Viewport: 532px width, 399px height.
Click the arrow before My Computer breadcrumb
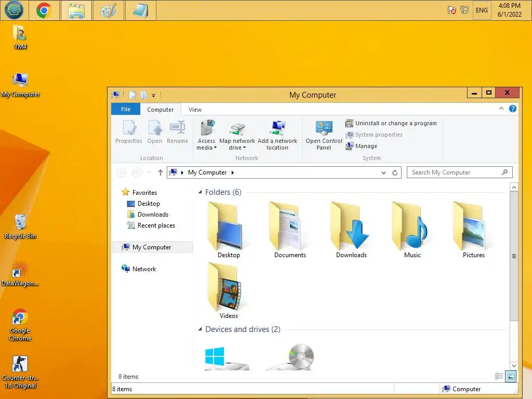182,172
